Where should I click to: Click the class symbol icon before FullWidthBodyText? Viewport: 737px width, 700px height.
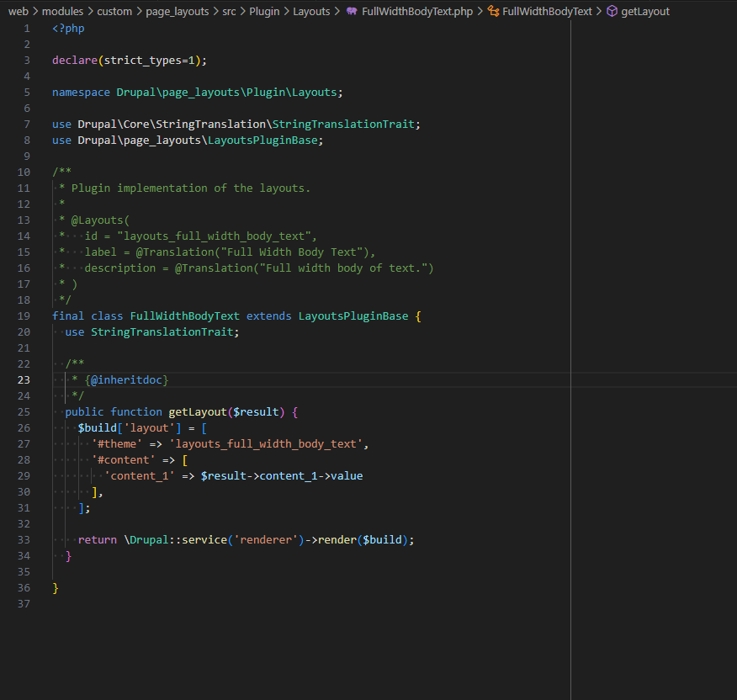point(493,12)
